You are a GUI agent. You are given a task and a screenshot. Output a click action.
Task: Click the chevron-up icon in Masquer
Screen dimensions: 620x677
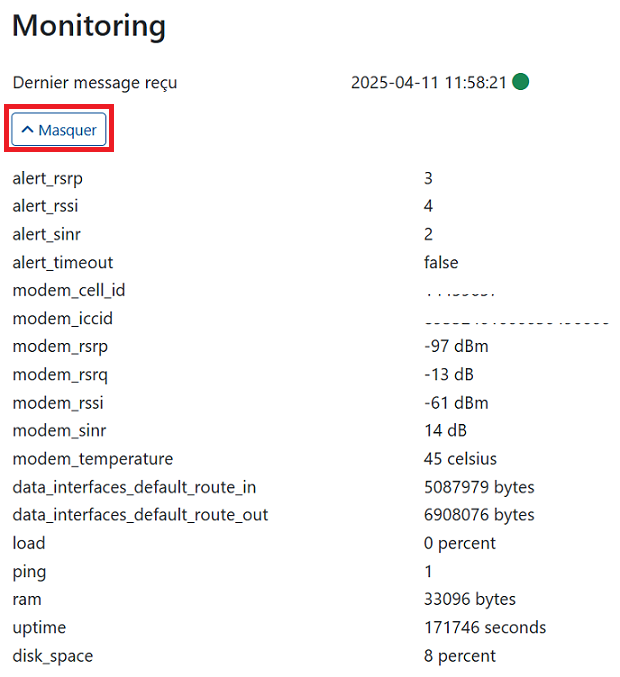click(27, 130)
